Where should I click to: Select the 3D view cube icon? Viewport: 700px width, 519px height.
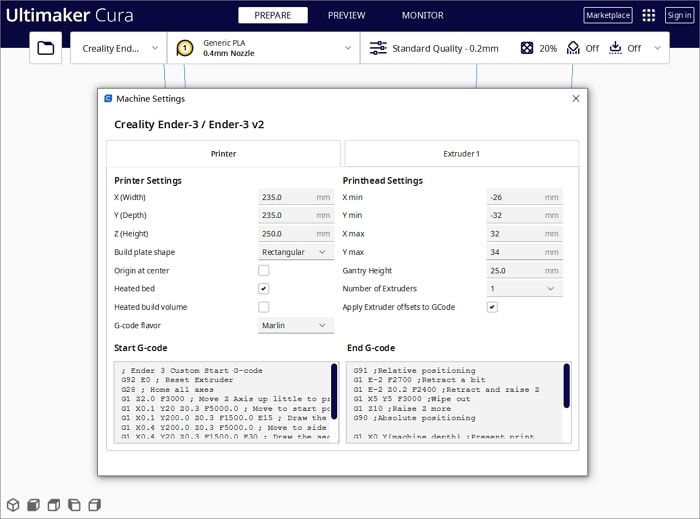click(x=13, y=505)
